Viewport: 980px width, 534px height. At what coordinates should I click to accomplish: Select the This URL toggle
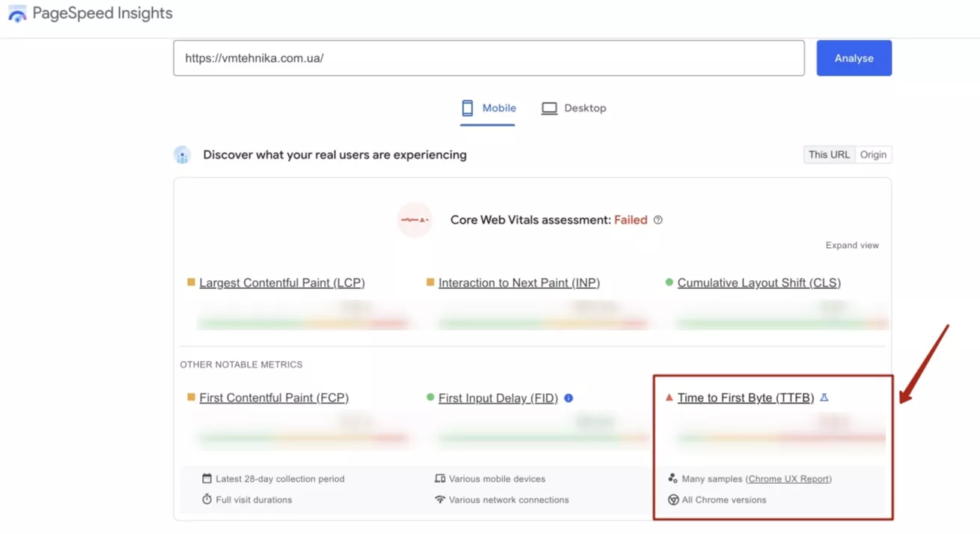click(x=830, y=155)
